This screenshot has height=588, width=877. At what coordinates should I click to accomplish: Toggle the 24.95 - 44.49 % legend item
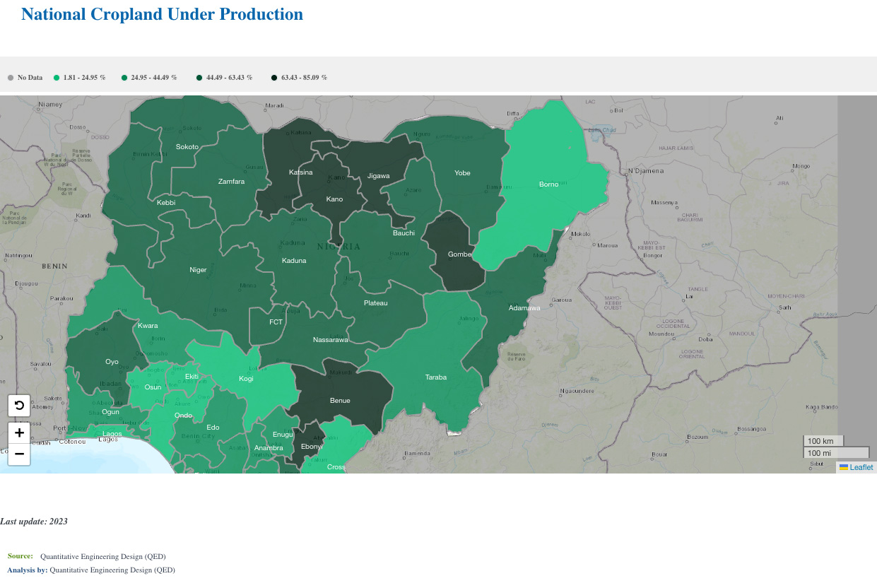pos(150,78)
